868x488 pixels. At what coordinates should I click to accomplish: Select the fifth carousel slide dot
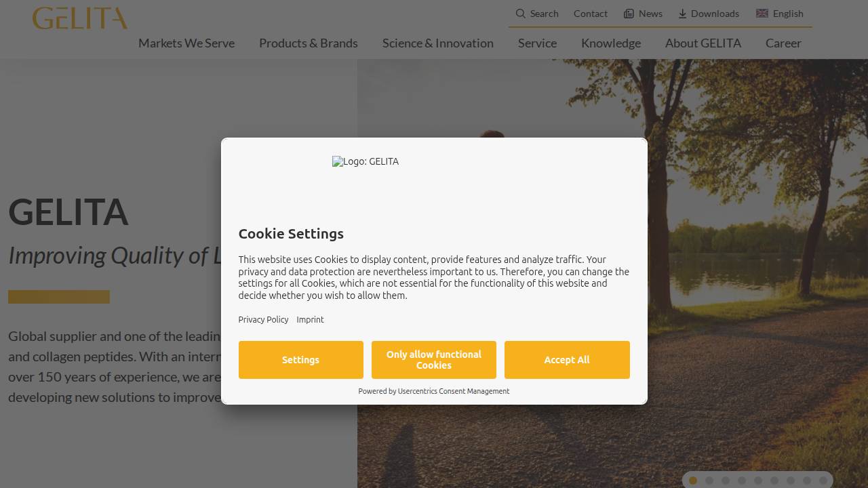point(758,481)
